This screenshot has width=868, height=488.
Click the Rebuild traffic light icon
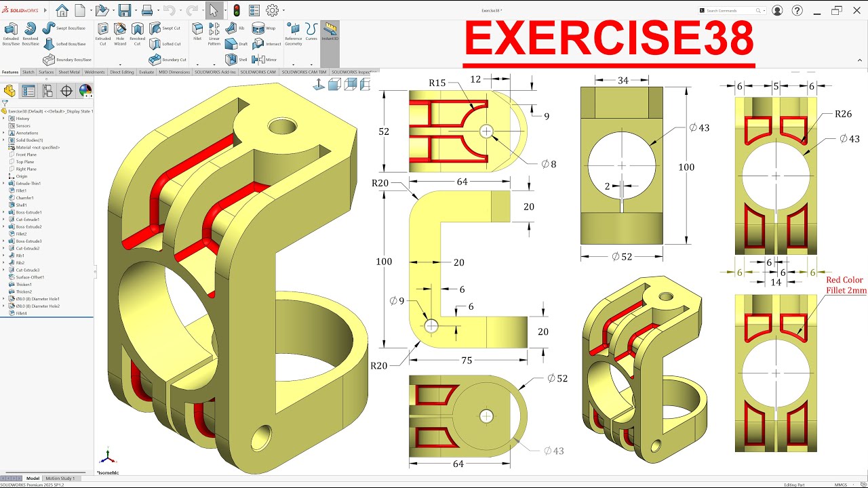[237, 10]
